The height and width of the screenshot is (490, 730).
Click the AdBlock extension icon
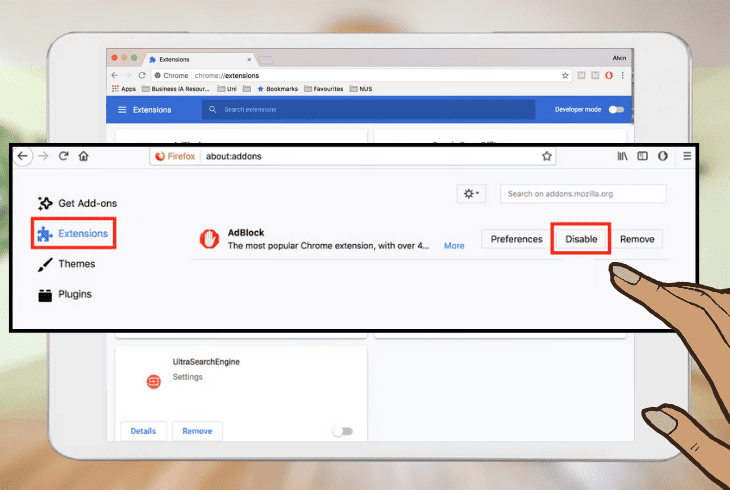click(209, 239)
